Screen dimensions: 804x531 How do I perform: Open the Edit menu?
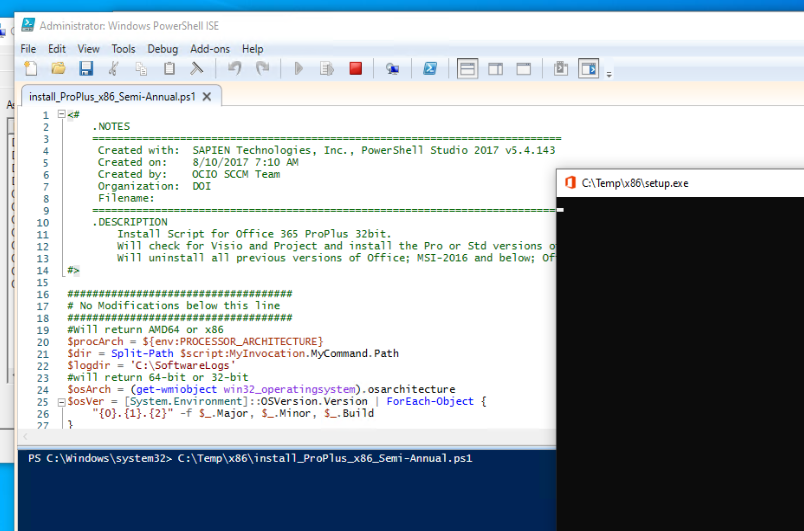57,49
